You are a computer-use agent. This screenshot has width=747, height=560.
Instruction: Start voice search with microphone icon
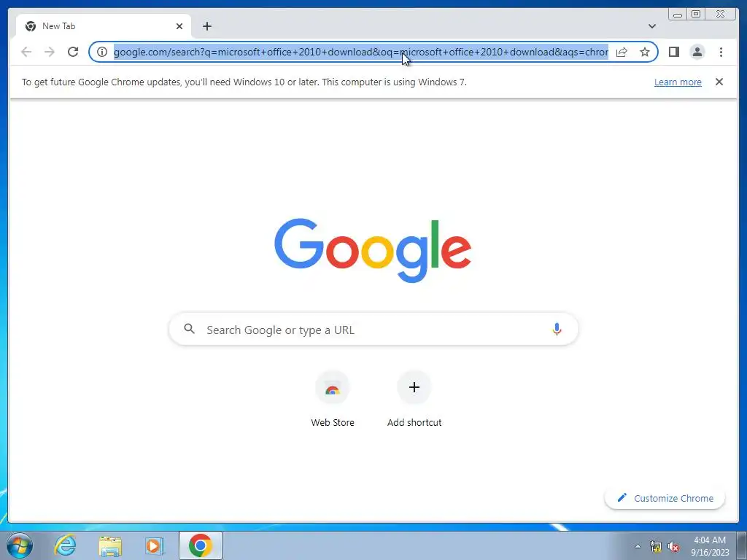click(x=557, y=329)
